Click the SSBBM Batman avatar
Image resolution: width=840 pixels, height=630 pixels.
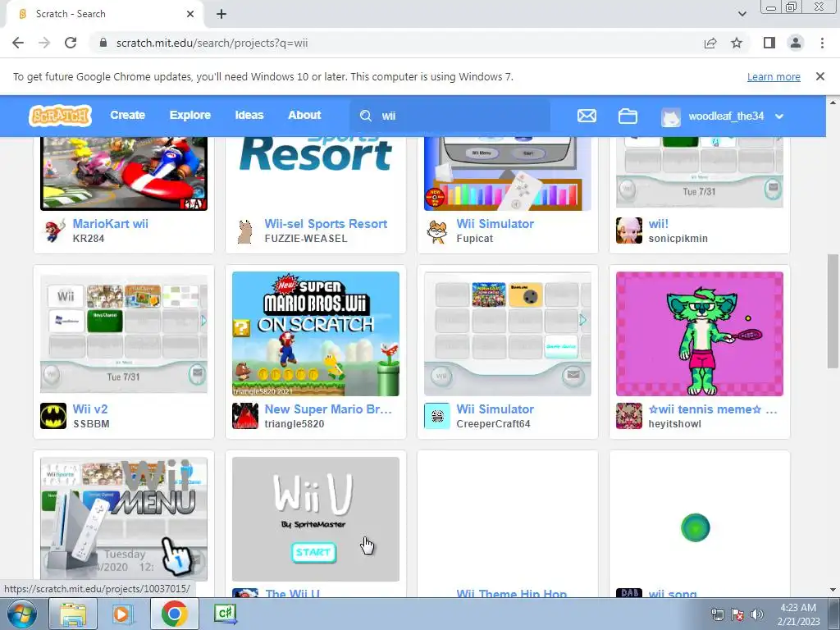pos(53,416)
